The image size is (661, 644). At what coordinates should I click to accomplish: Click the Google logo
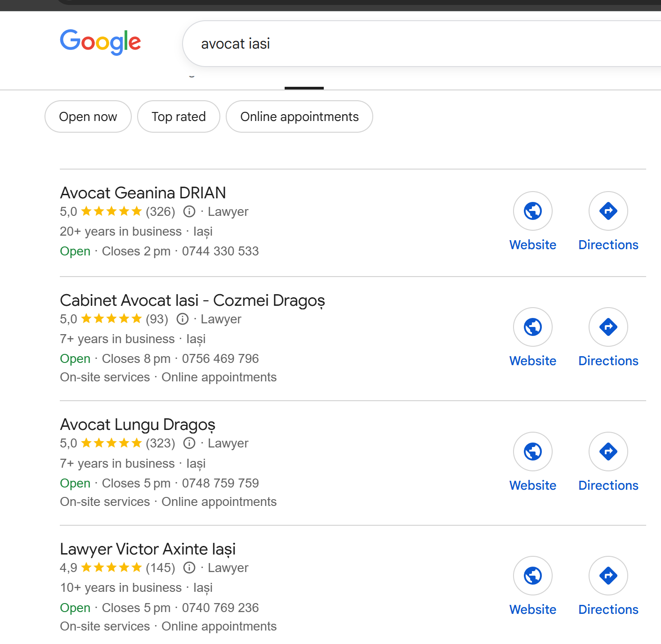click(100, 42)
